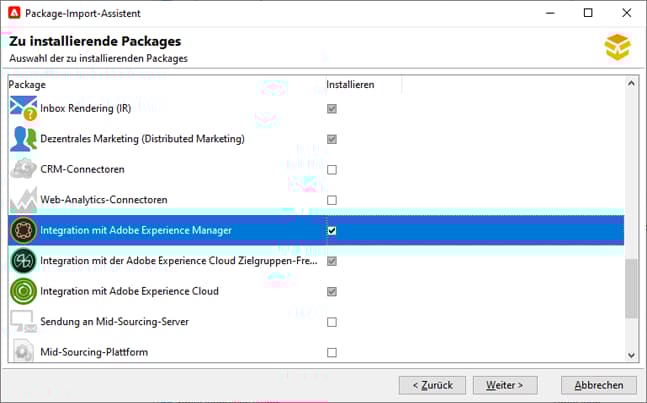This screenshot has width=647, height=403.
Task: Click the Package column header
Action: (x=167, y=85)
